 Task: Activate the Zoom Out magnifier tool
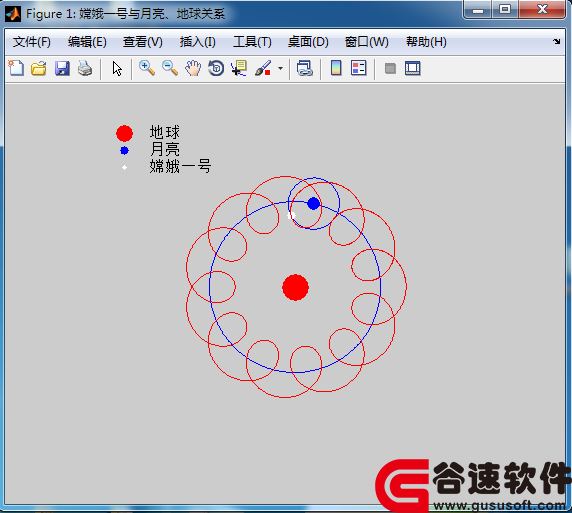click(x=170, y=68)
